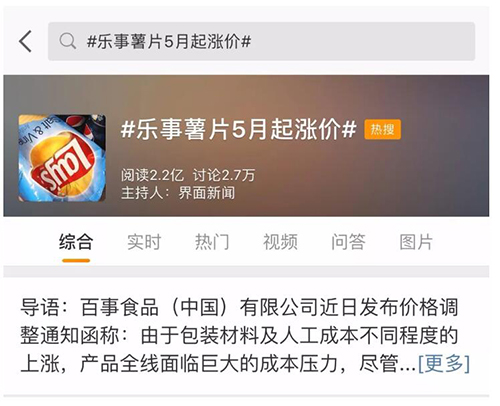Switch to the 热门 tab
This screenshot has width=500, height=406.
[212, 242]
